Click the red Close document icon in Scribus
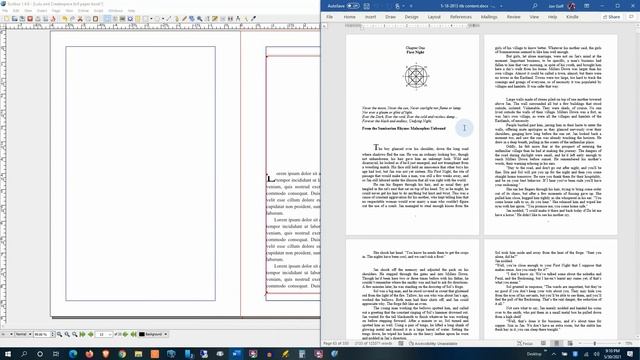The height and width of the screenshot is (360, 640). pyautogui.click(x=30, y=18)
